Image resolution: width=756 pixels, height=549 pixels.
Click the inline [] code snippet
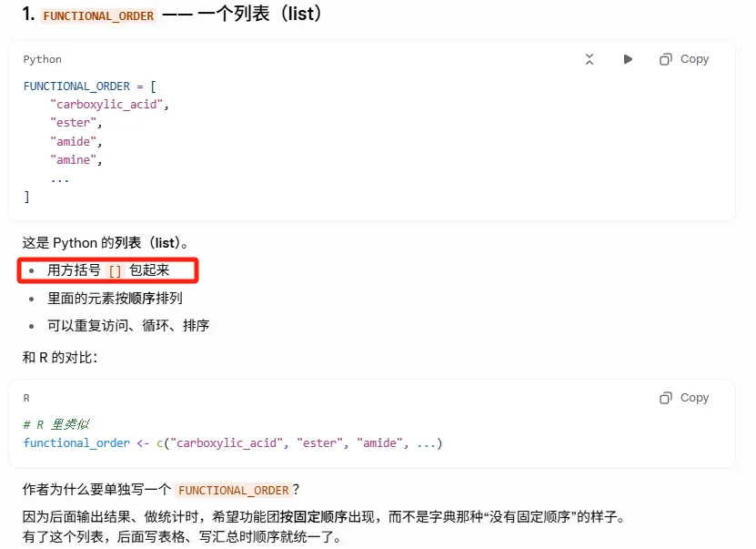pyautogui.click(x=115, y=270)
